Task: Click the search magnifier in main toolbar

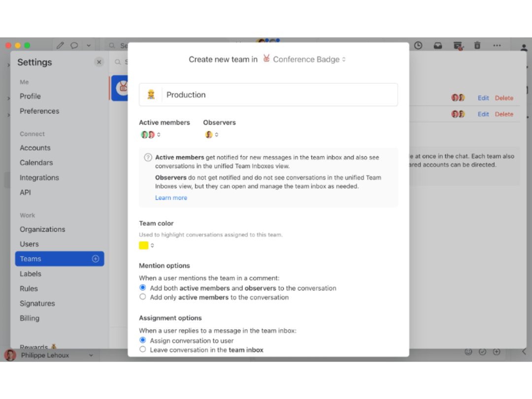Action: click(x=112, y=45)
